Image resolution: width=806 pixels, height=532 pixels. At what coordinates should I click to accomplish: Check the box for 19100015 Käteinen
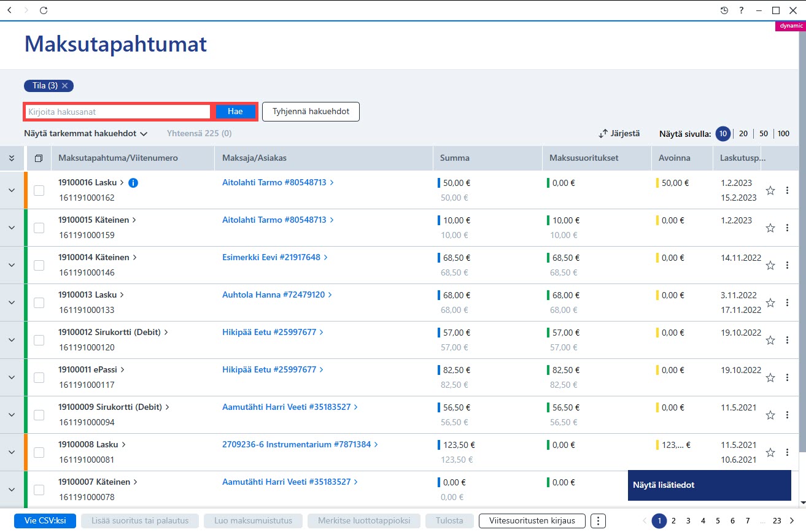(39, 228)
